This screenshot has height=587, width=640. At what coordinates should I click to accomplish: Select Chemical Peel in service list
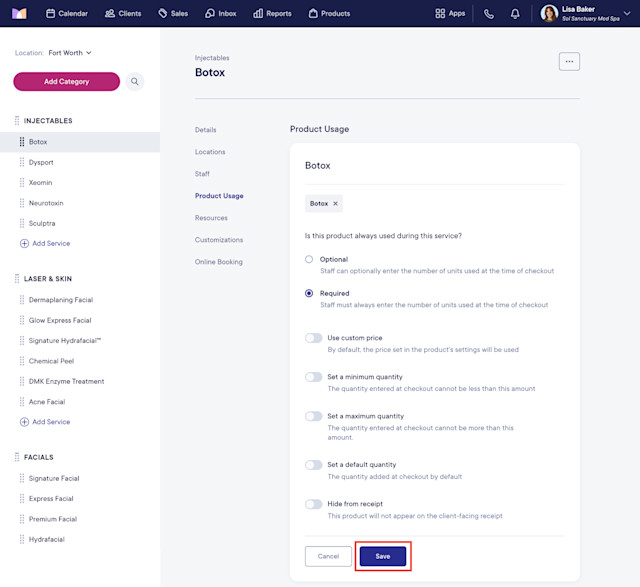tap(51, 361)
